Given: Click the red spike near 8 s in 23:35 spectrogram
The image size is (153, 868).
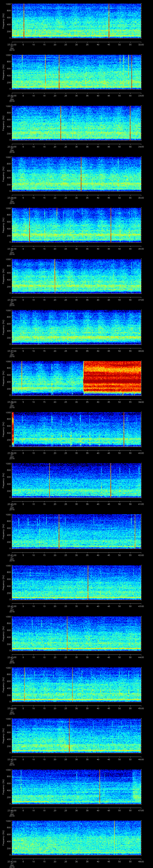Looking at the screenshot, I should pyautogui.click(x=30, y=225).
